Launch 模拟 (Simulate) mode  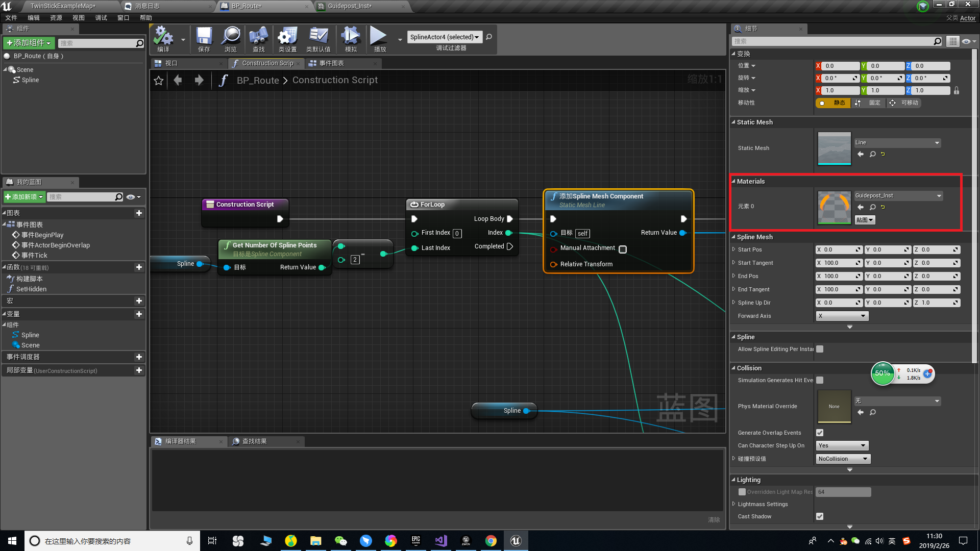pyautogui.click(x=351, y=39)
